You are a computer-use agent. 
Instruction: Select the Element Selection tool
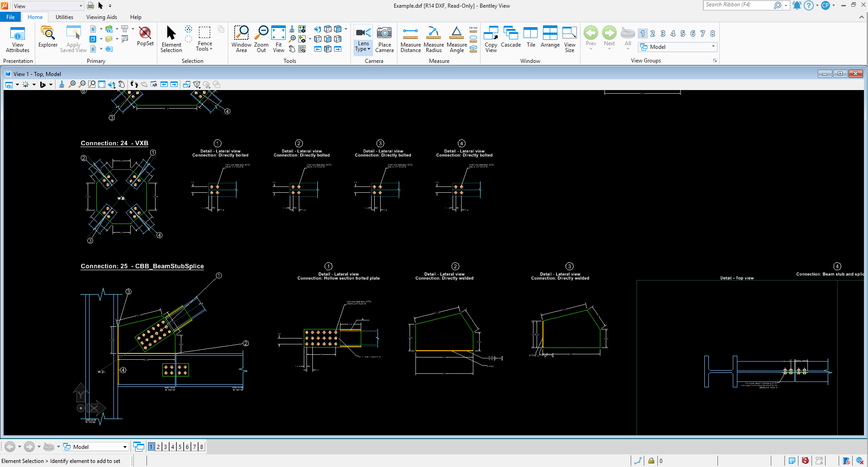click(x=171, y=39)
